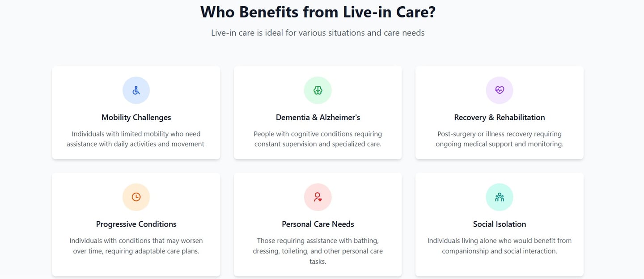
Task: Click the post-surgery recovery description text
Action: tap(499, 139)
